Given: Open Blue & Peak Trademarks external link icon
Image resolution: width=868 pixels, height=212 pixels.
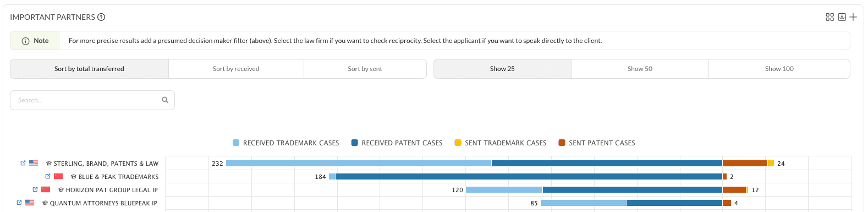Looking at the screenshot, I should point(48,176).
